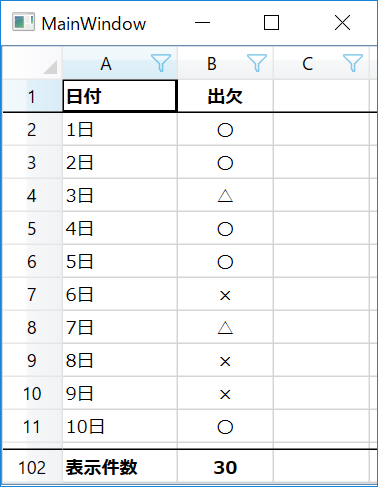Select column A header
This screenshot has width=378, height=487.
coord(120,63)
